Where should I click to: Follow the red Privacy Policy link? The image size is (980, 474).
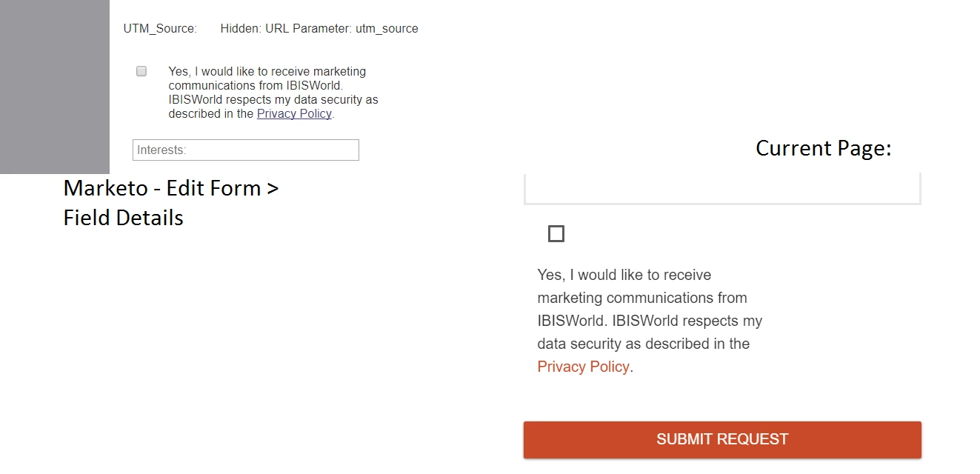(583, 367)
